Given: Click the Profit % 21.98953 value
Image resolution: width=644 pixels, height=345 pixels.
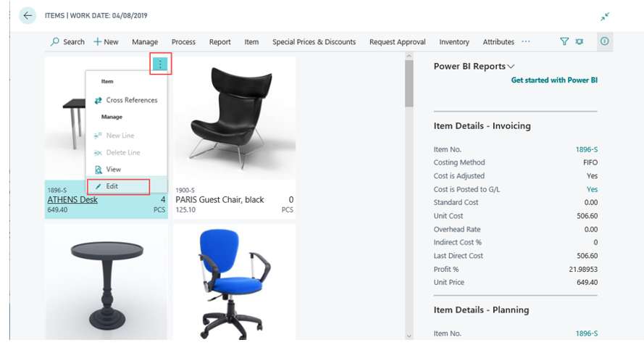Looking at the screenshot, I should pos(583,270).
